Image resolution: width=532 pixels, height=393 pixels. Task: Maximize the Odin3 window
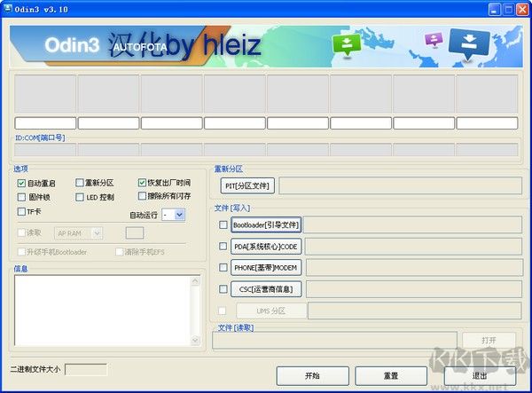509,10
